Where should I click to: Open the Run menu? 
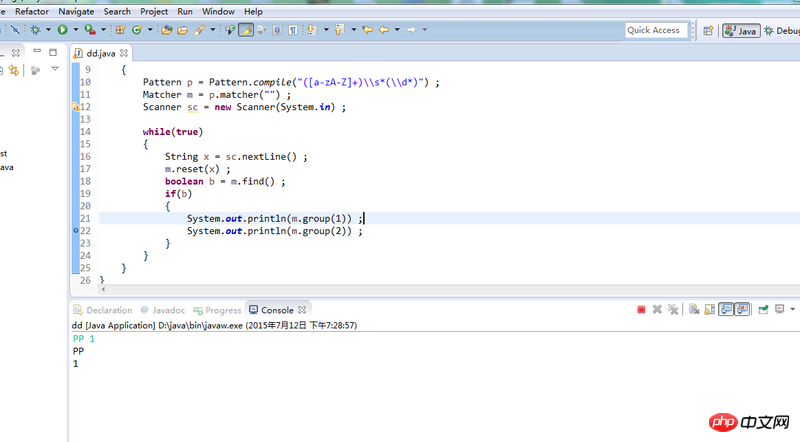[x=185, y=11]
